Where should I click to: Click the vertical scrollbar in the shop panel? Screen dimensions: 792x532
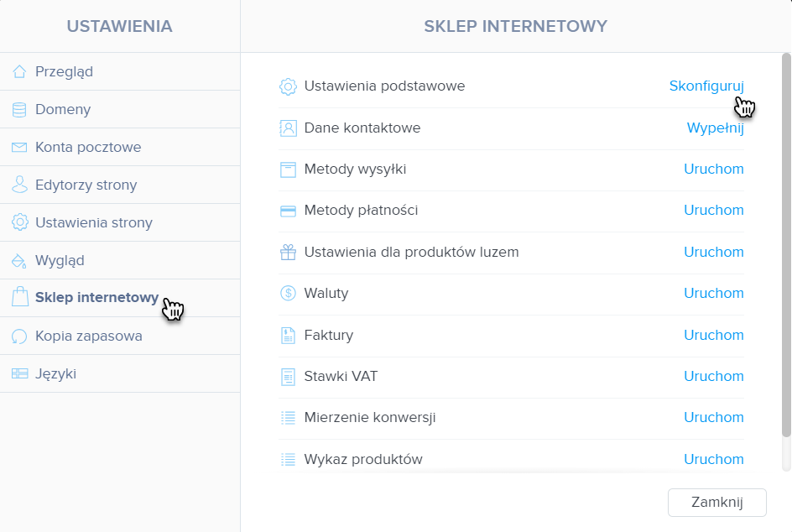(x=786, y=245)
